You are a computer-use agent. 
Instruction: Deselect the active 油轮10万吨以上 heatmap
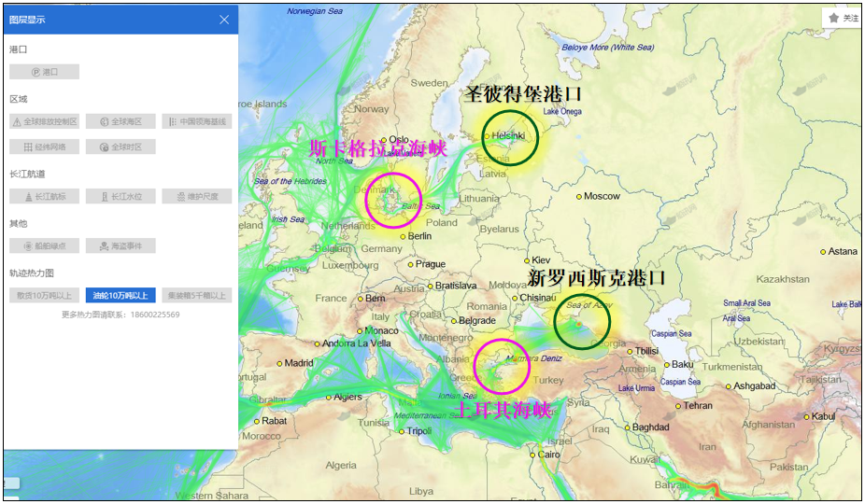point(121,295)
